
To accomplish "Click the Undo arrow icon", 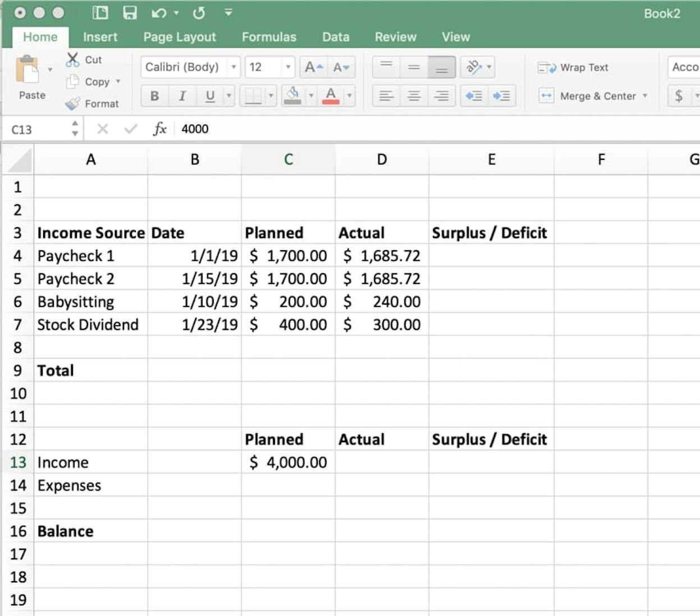I will pyautogui.click(x=158, y=12).
